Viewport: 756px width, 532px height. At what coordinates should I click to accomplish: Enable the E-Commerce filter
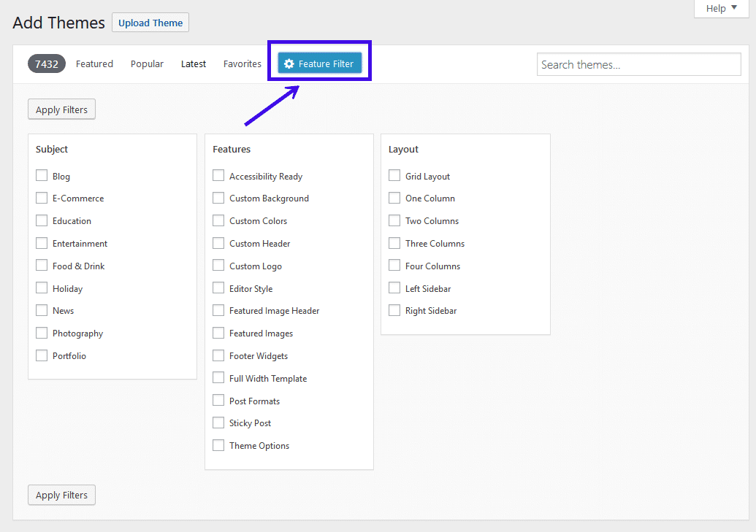(x=42, y=198)
